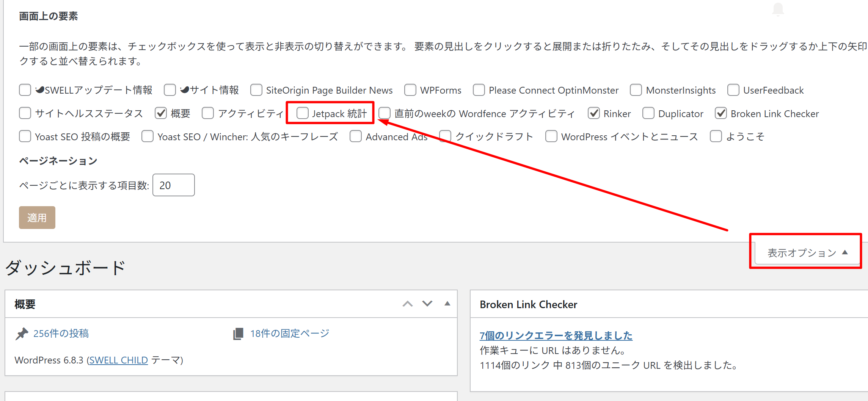Click the items-per-page number field

click(173, 185)
